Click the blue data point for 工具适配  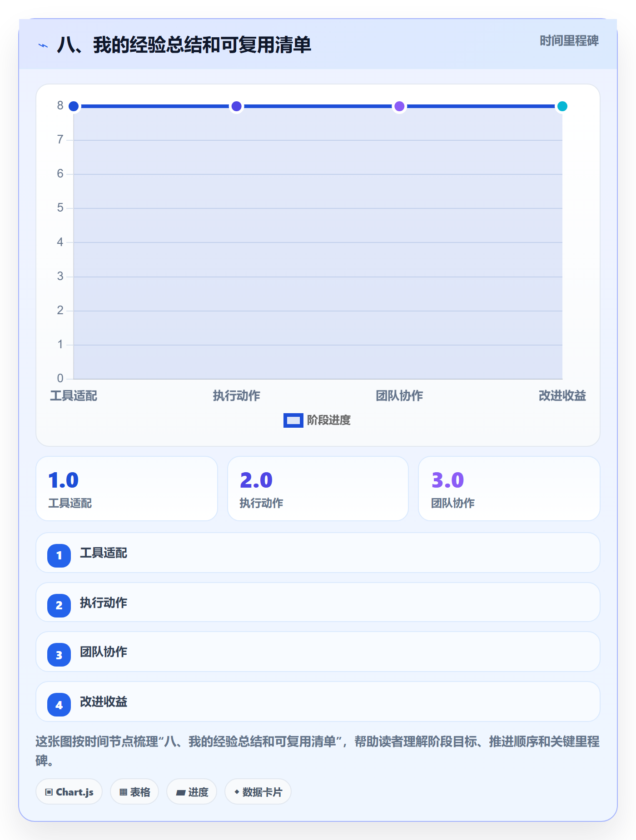[x=74, y=106]
